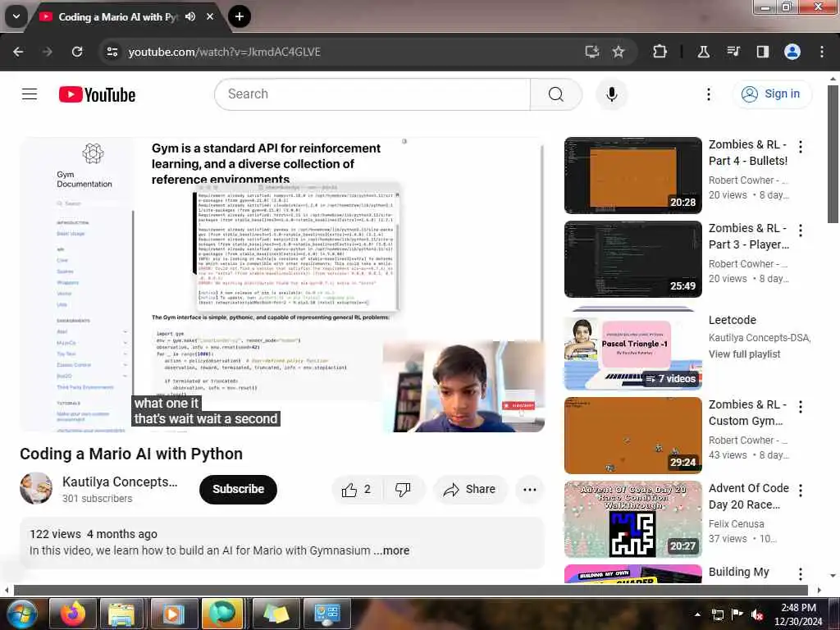Open File Explorer from taskbar
The height and width of the screenshot is (630, 840).
(121, 614)
